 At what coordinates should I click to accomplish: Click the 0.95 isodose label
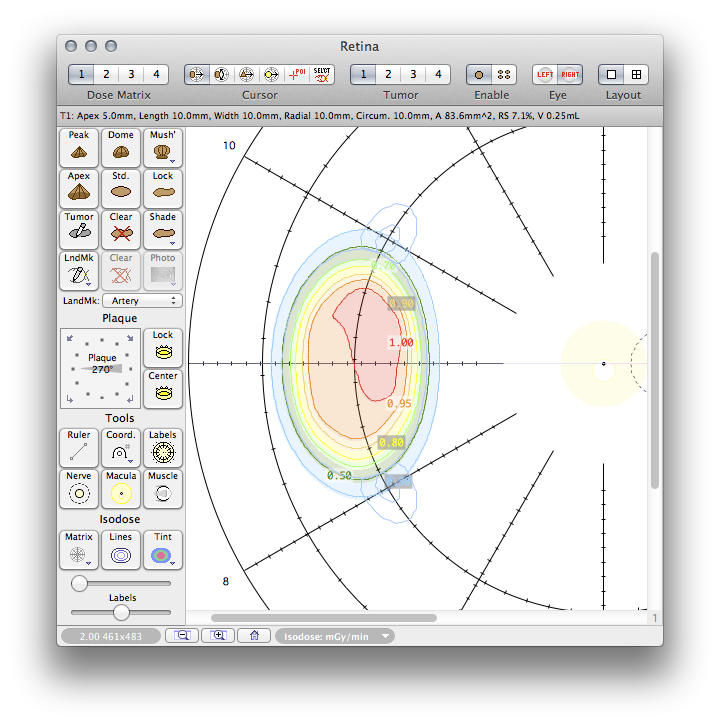tap(399, 404)
